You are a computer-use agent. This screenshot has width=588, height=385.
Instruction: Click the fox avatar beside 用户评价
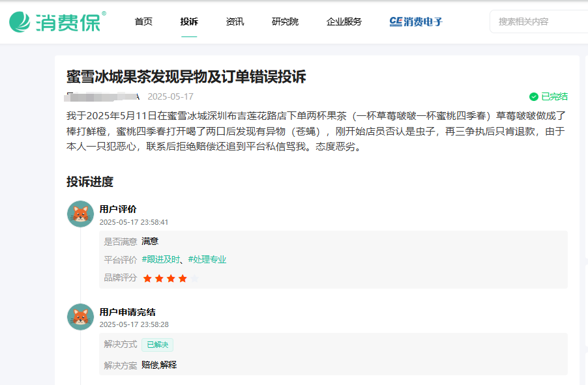click(x=80, y=214)
